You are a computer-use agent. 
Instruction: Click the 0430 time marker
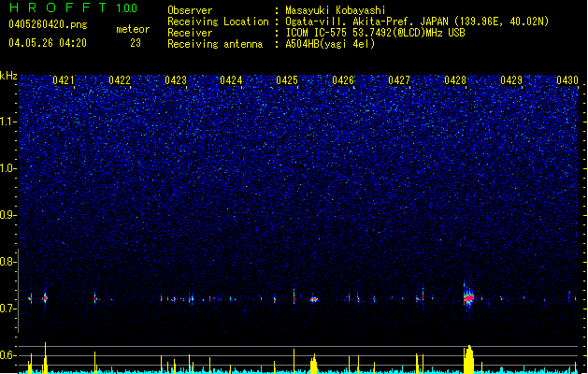coord(567,80)
